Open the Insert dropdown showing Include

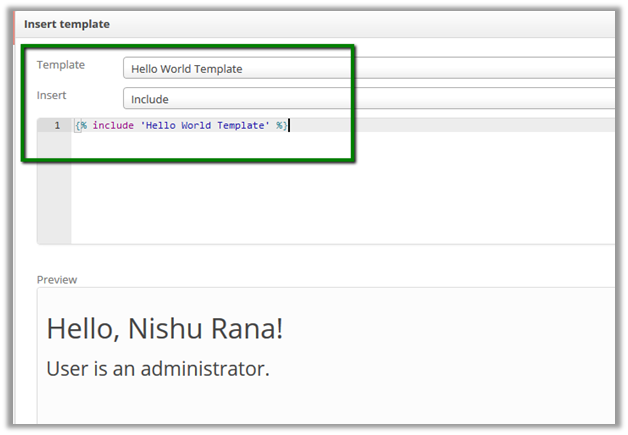368,100
